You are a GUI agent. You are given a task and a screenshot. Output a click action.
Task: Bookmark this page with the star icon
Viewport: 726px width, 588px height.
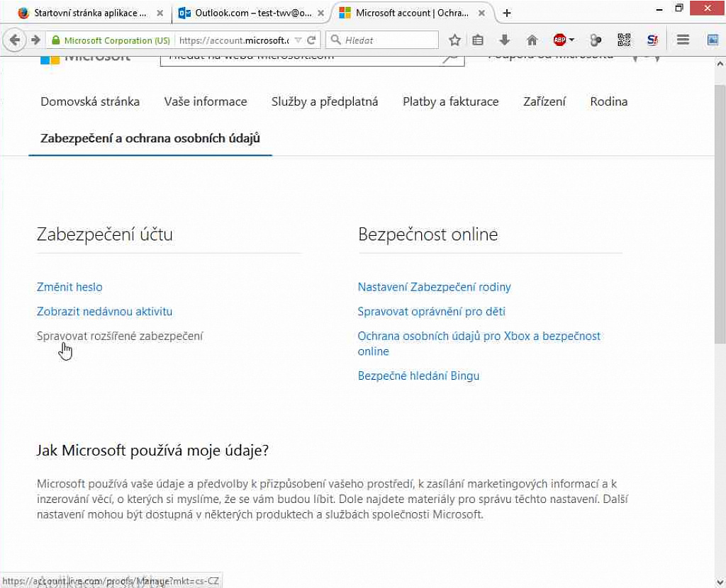point(454,40)
